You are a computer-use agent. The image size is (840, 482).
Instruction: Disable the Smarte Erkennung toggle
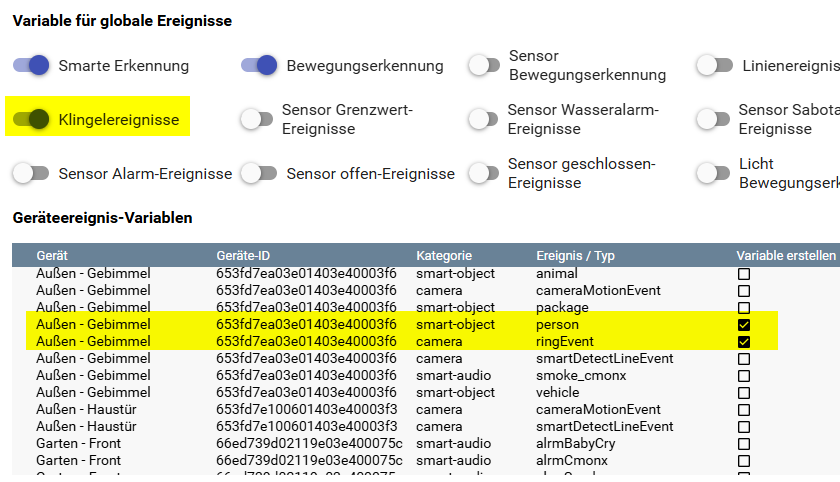pos(31,66)
